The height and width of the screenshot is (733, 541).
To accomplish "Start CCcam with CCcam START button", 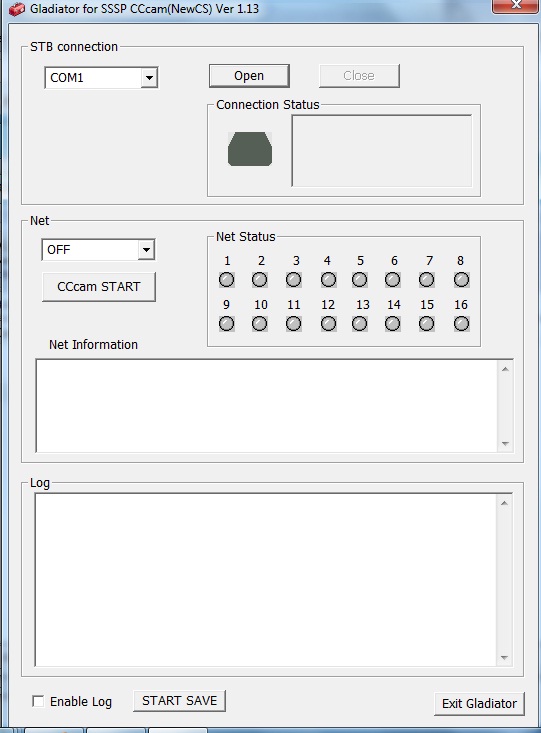I will pyautogui.click(x=99, y=287).
